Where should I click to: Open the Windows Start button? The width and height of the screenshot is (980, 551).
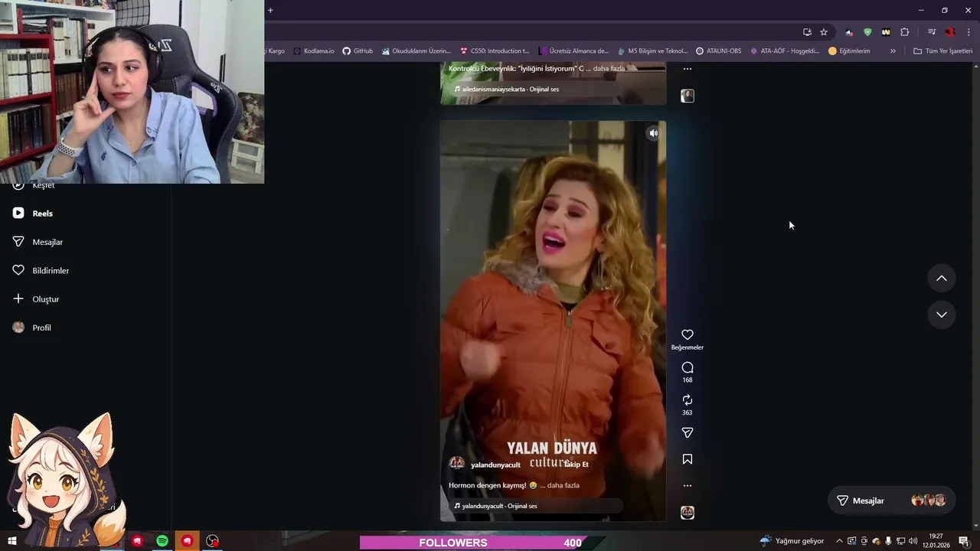coord(11,541)
